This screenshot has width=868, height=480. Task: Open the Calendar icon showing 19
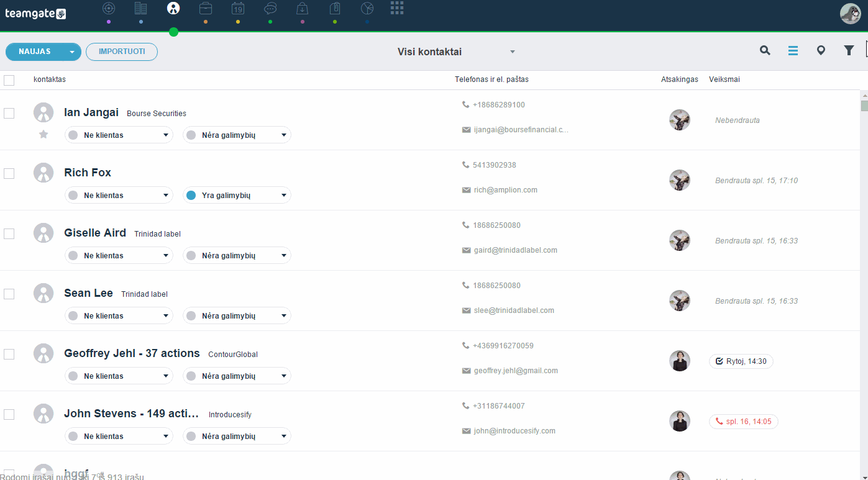coord(238,8)
